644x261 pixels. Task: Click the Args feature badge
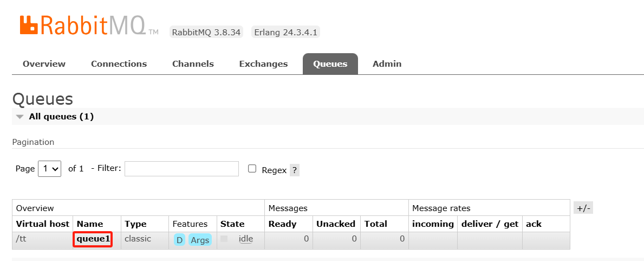(200, 240)
